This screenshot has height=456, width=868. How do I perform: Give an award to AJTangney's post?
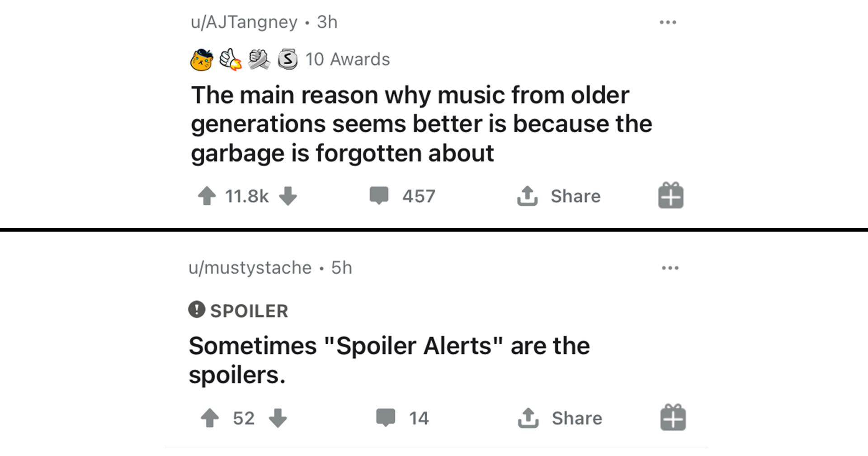(x=670, y=195)
